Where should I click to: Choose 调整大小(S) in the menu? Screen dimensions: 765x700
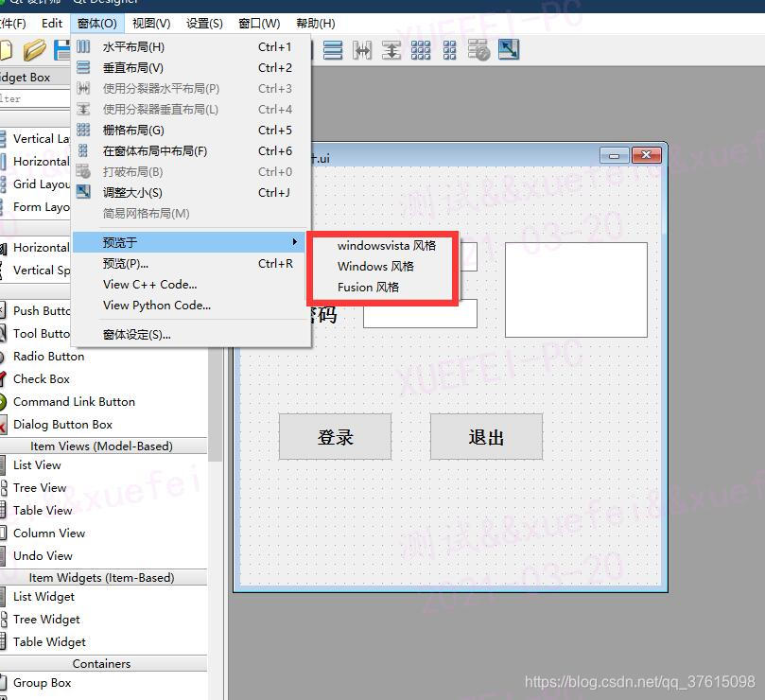(x=191, y=193)
